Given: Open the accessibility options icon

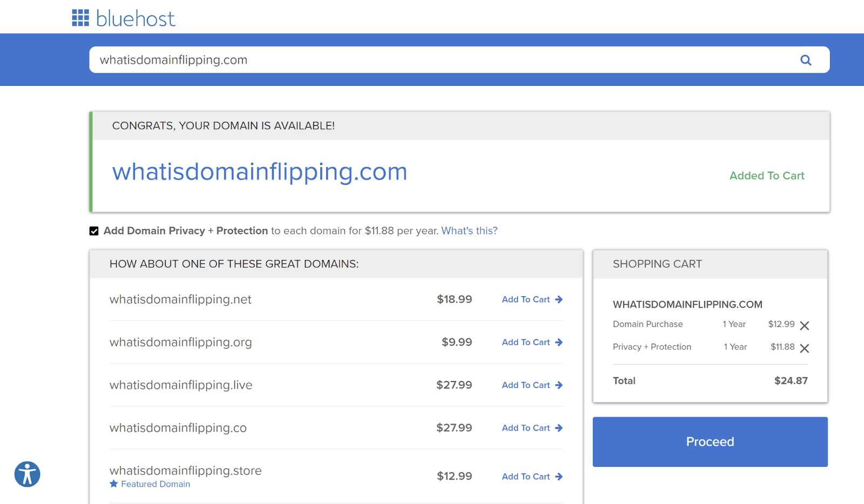Looking at the screenshot, I should point(26,474).
